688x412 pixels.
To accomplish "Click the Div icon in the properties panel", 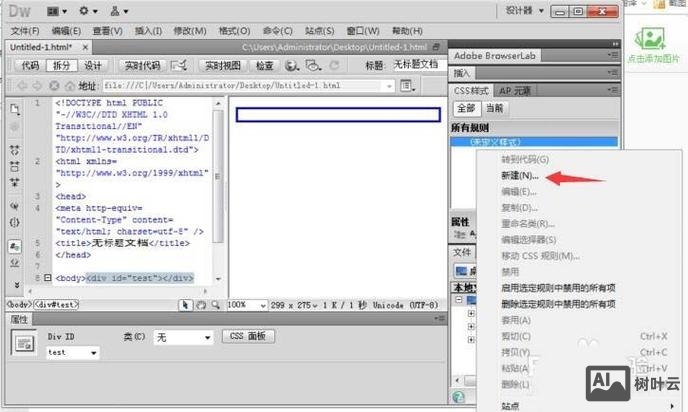I will pyautogui.click(x=24, y=343).
